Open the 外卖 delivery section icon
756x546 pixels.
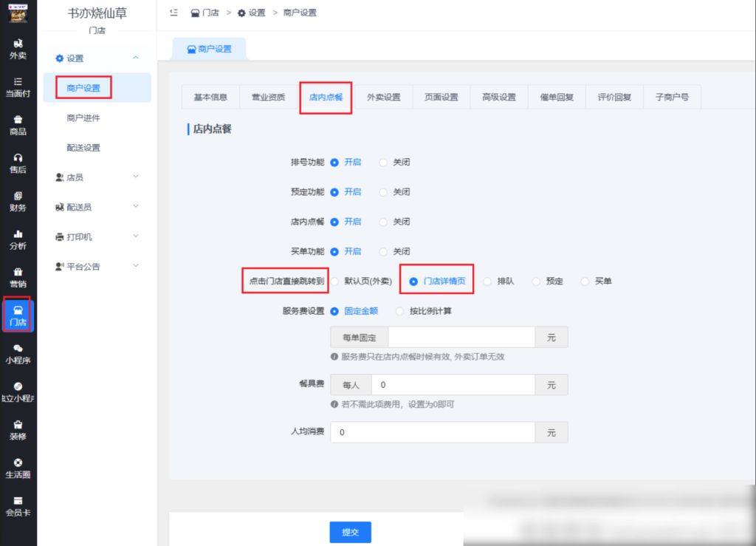(16, 50)
